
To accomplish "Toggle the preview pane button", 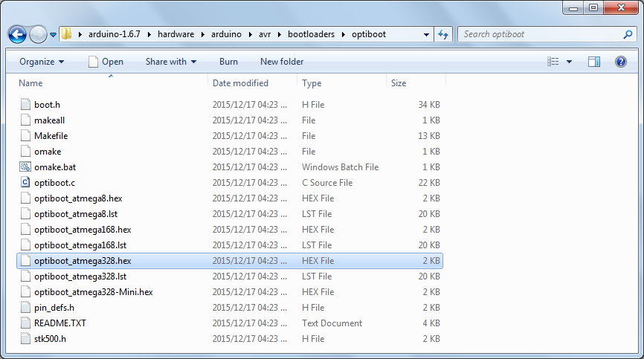I will click(x=593, y=62).
